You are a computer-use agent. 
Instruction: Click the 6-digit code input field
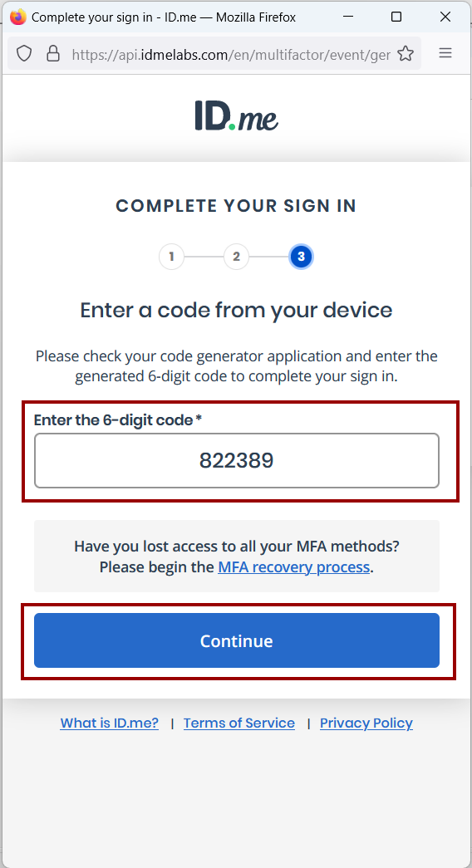(237, 460)
